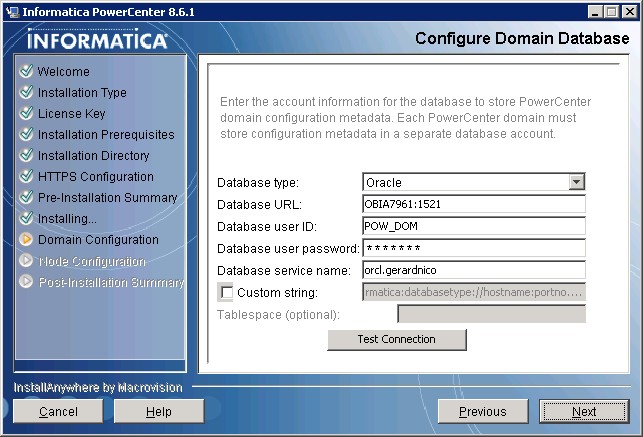This screenshot has width=643, height=437.
Task: Go back with the Previous button
Action: 483,411
